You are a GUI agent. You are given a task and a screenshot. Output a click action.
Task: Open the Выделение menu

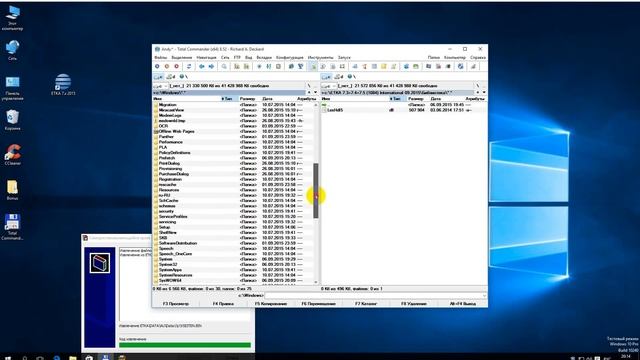(x=182, y=58)
